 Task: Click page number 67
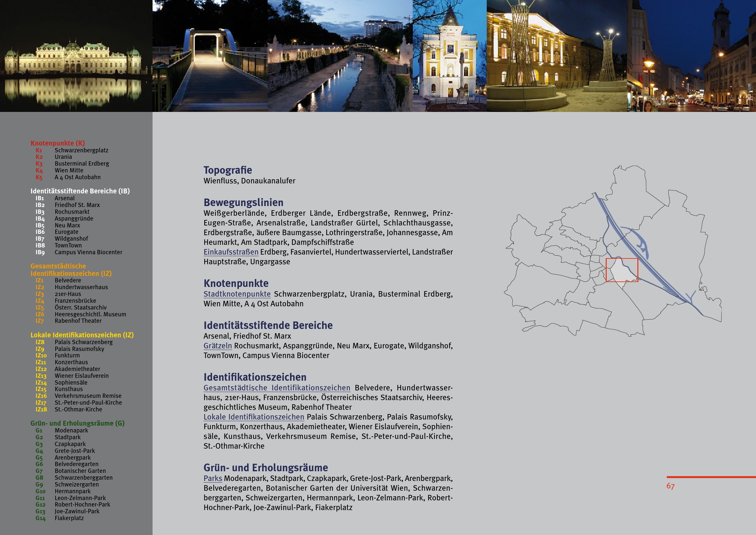(670, 486)
